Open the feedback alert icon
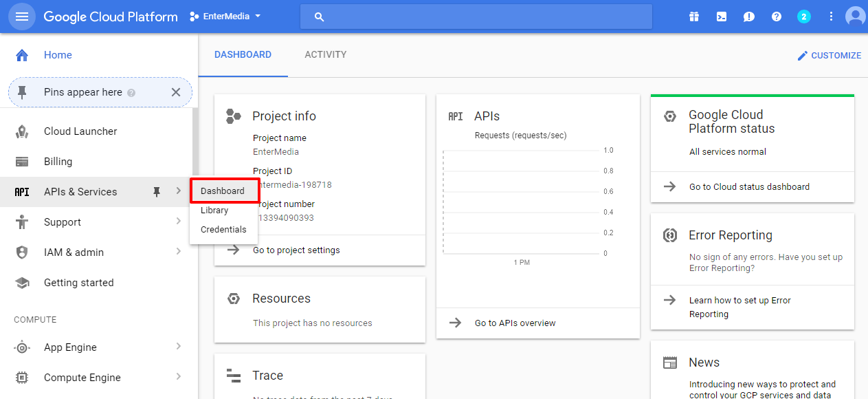 [749, 17]
